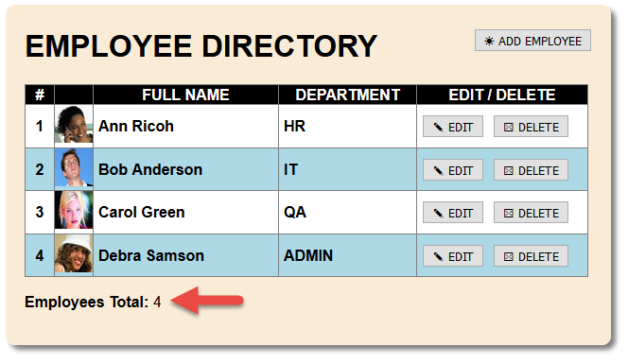The height and width of the screenshot is (364, 628).
Task: Edit Ann Ricoh's record
Action: point(453,127)
